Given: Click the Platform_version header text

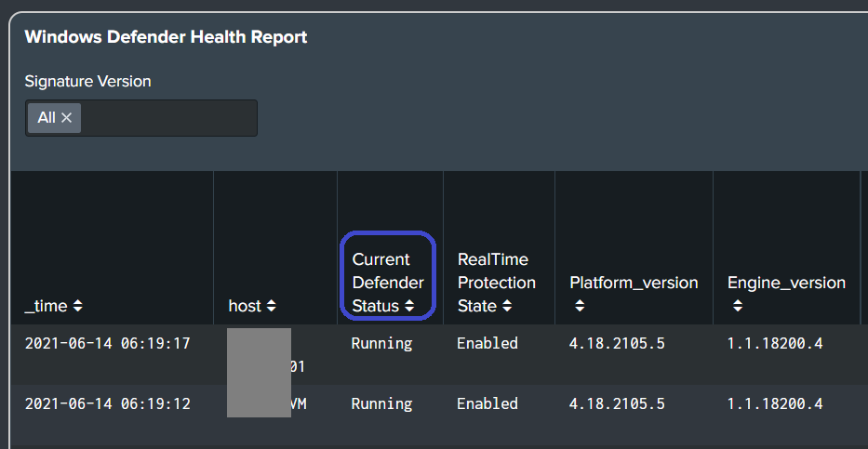Looking at the screenshot, I should 634,284.
